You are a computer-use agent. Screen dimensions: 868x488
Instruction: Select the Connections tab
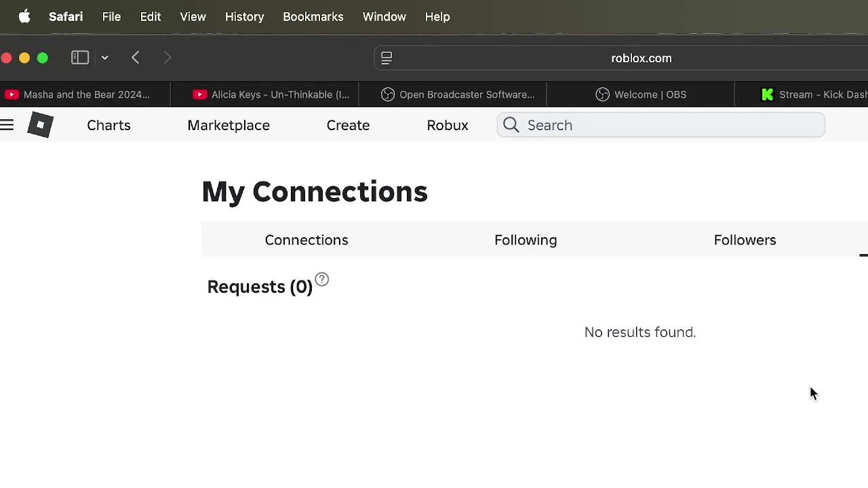point(307,240)
